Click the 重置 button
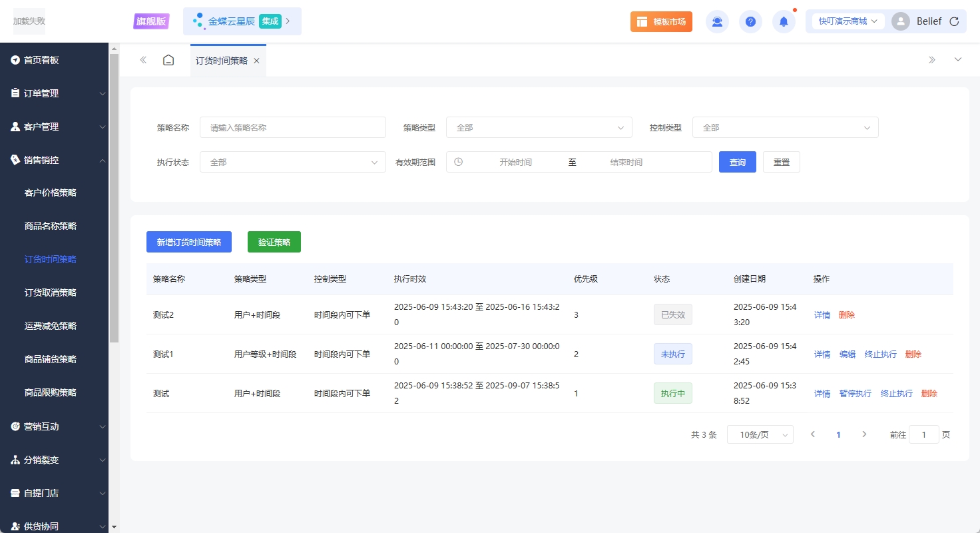The image size is (980, 533). tap(782, 162)
